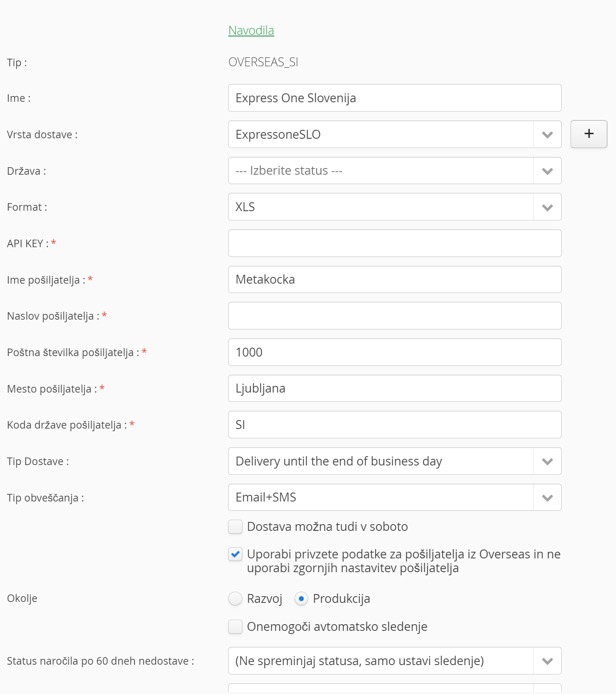Edit the Ime field with Express One Slovenija
This screenshot has height=694, width=616.
[395, 98]
